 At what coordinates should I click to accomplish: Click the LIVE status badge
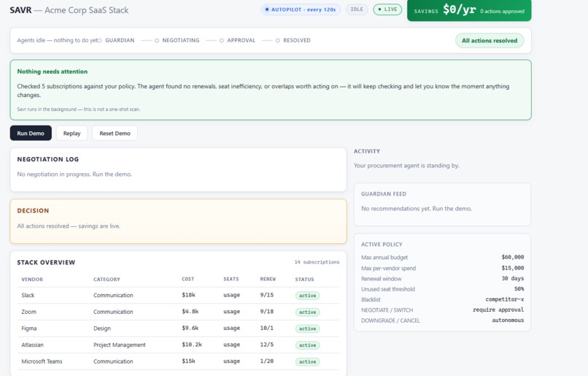tap(387, 9)
